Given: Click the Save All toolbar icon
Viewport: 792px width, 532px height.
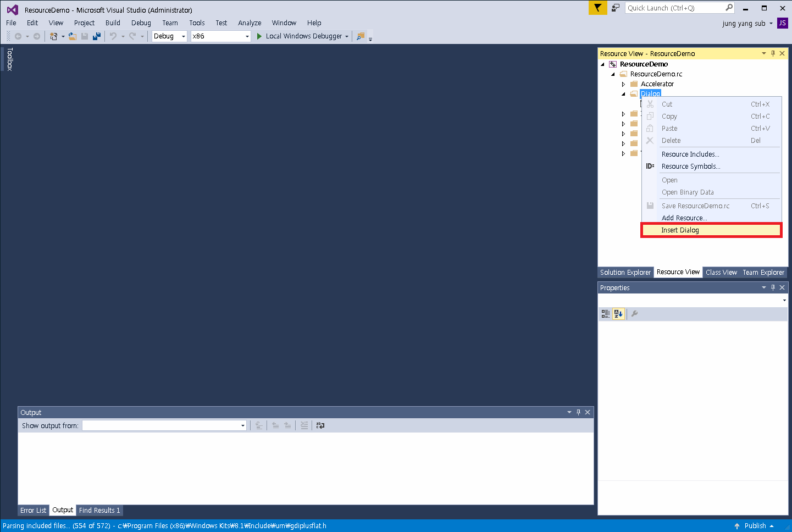Looking at the screenshot, I should click(x=97, y=36).
